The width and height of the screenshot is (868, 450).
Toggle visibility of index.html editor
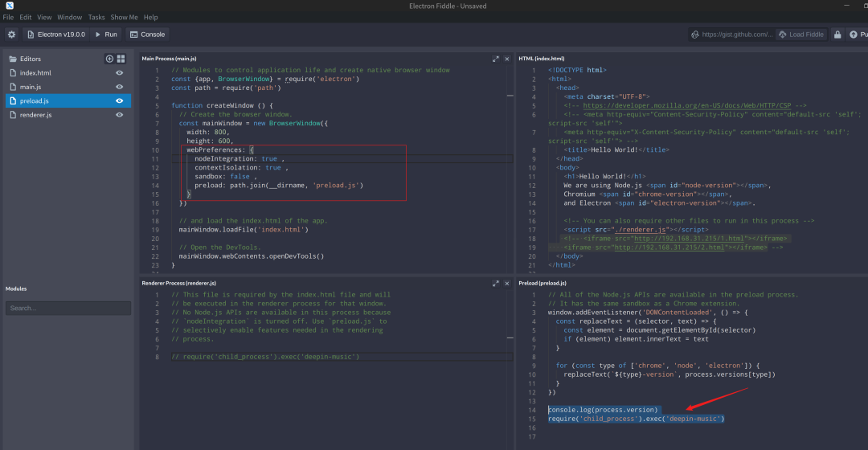pyautogui.click(x=119, y=73)
